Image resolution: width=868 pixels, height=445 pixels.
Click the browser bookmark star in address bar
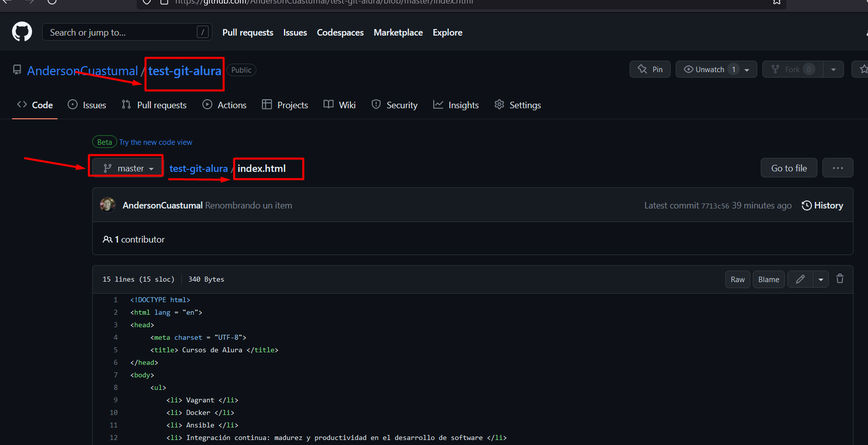point(777,2)
